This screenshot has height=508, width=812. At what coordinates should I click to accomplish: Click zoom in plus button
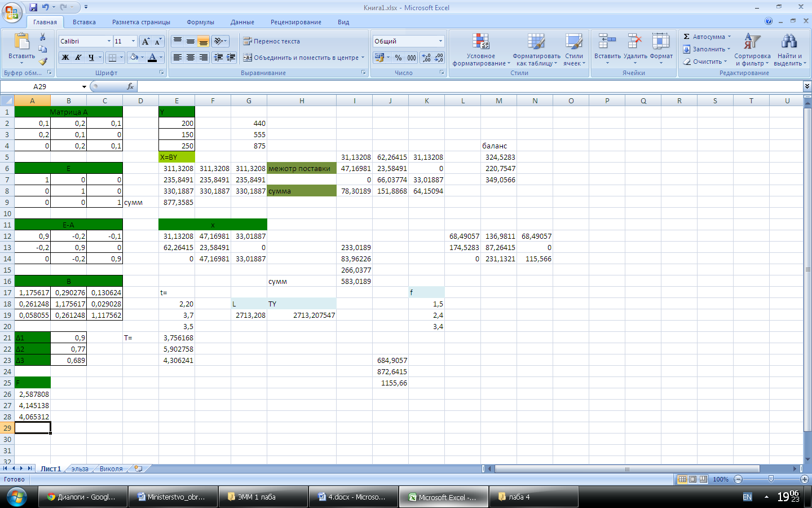[x=805, y=479]
